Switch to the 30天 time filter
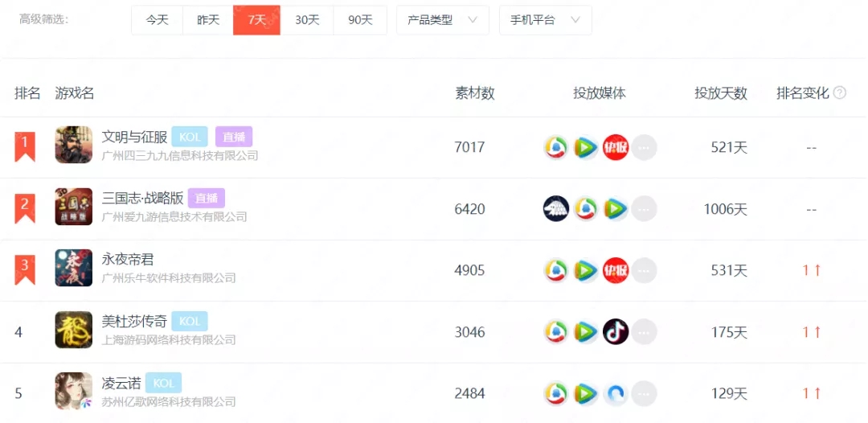The image size is (868, 423). point(307,20)
